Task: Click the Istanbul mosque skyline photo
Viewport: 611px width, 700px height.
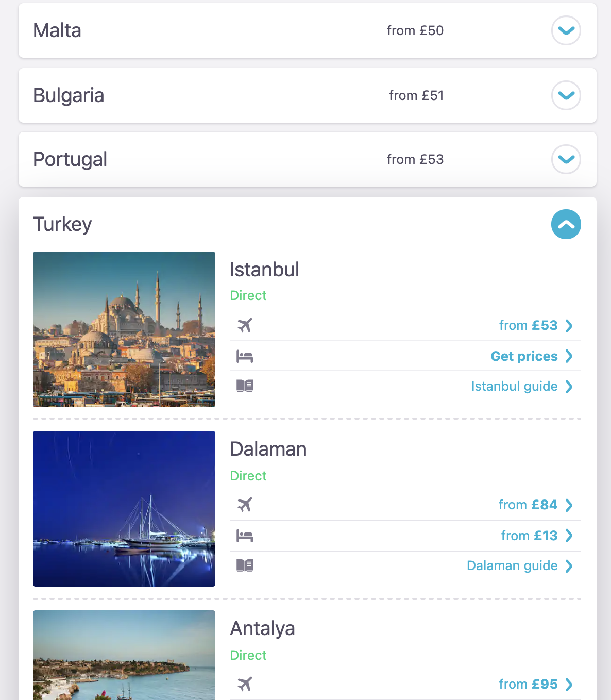Action: 124,329
